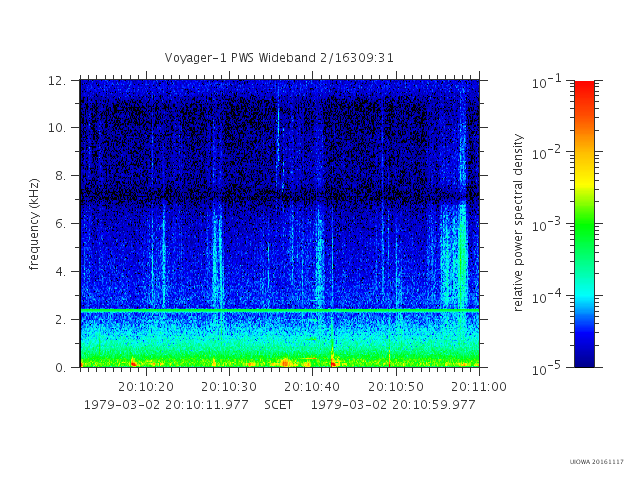Click the 20:10:20 time tick label
The width and height of the screenshot is (640, 480).
(x=146, y=387)
